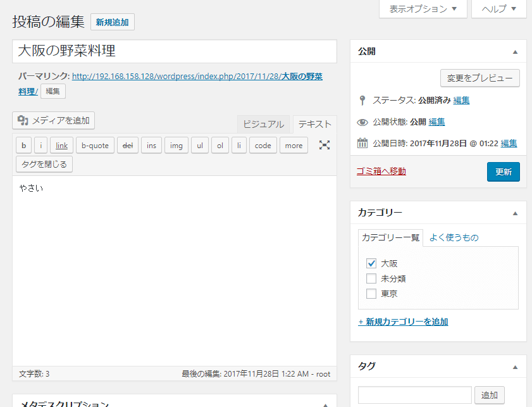Click the b-quote quicktag button

[95, 146]
